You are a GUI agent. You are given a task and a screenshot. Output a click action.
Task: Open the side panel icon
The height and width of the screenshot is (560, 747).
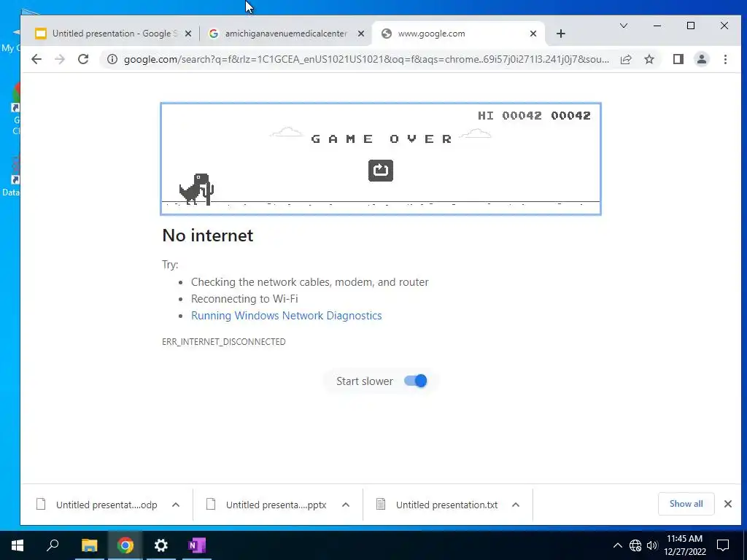pyautogui.click(x=678, y=59)
